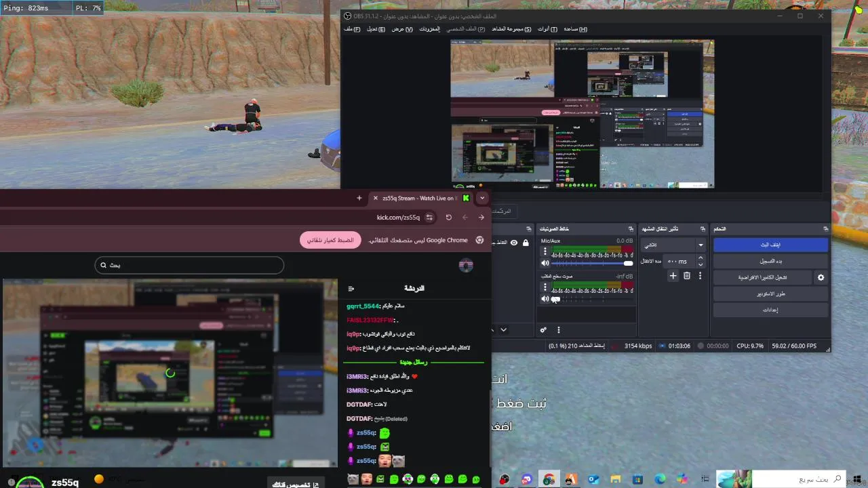The image size is (868, 488).
Task: Open Kick user profile avatar
Action: point(466,266)
